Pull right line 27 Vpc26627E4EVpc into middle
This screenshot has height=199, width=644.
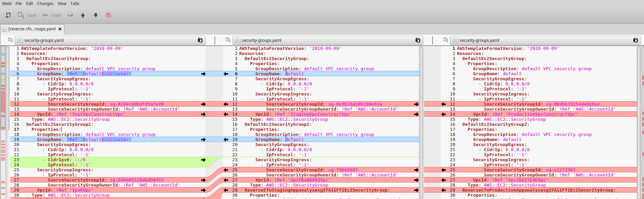pos(443,180)
